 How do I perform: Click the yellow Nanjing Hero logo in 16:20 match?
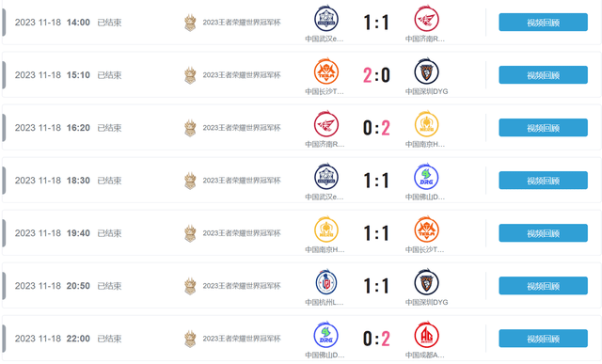pyautogui.click(x=426, y=123)
